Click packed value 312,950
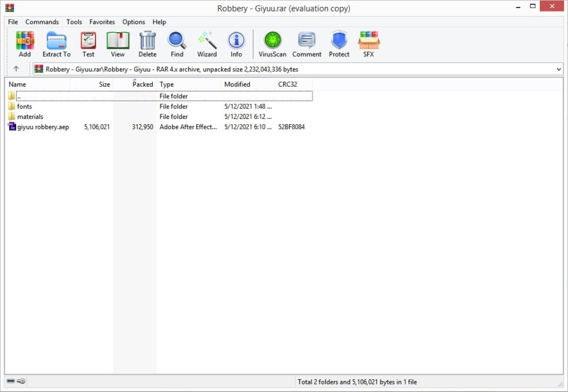 point(142,127)
